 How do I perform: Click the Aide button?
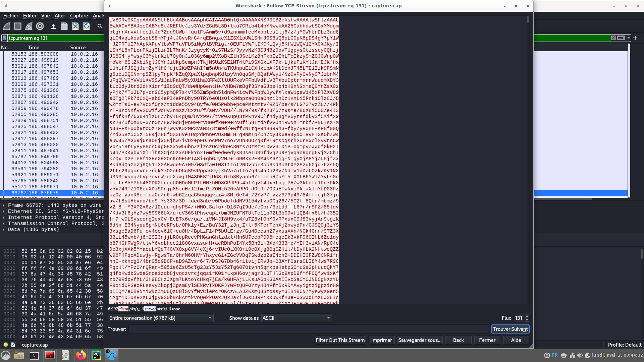coord(516,340)
